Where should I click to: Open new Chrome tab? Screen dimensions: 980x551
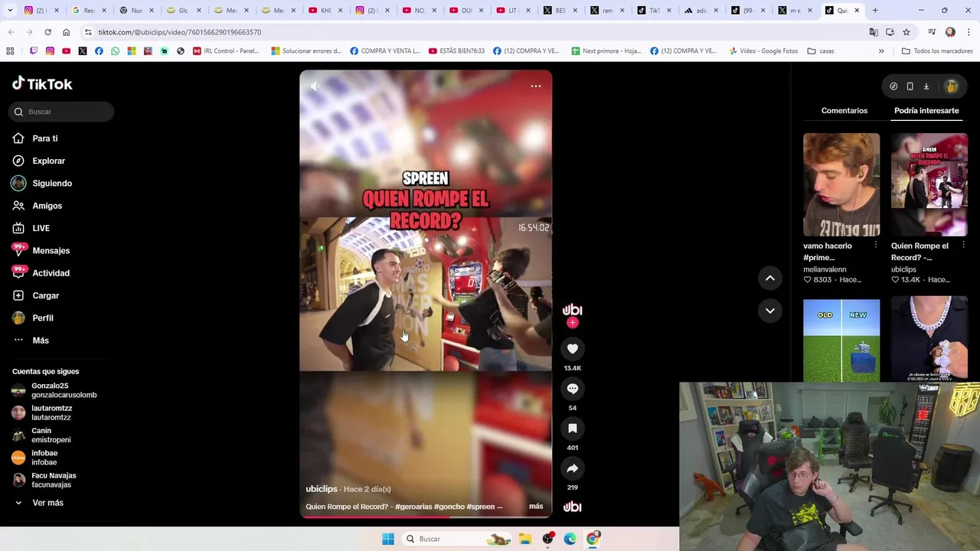875,11
